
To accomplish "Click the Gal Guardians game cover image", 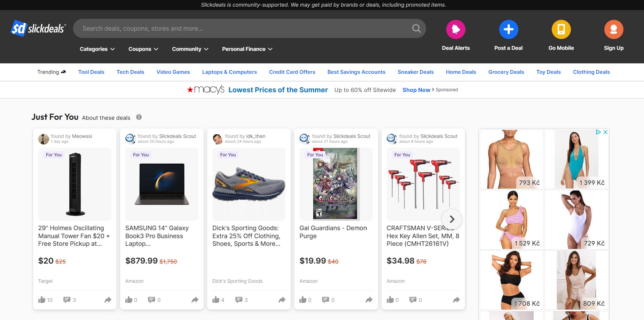I will pos(336,184).
